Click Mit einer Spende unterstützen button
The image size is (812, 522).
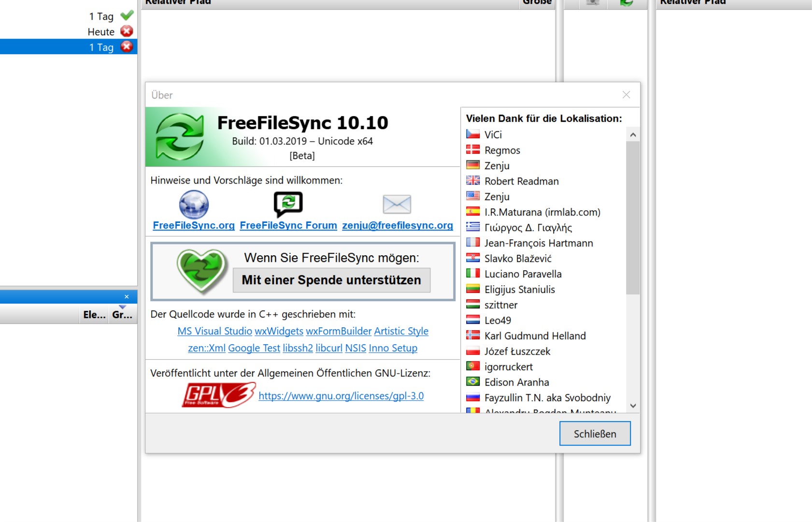tap(331, 280)
